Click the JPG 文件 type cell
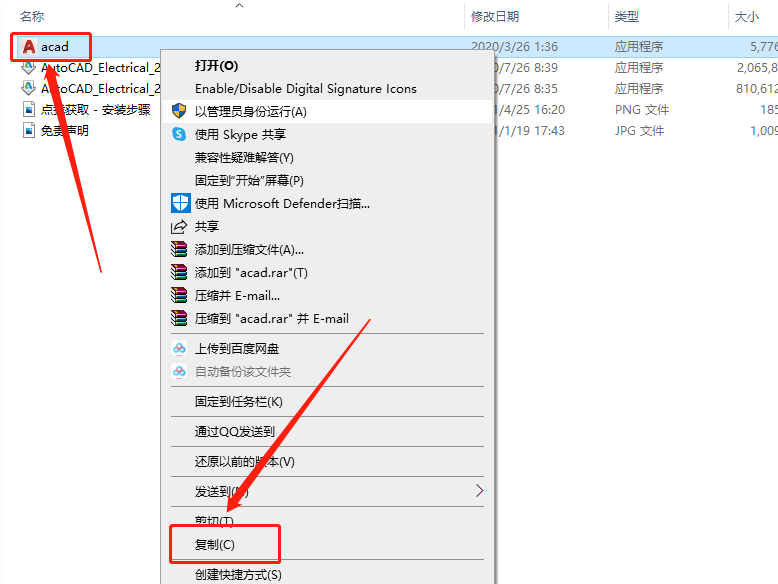778x584 pixels. click(640, 130)
